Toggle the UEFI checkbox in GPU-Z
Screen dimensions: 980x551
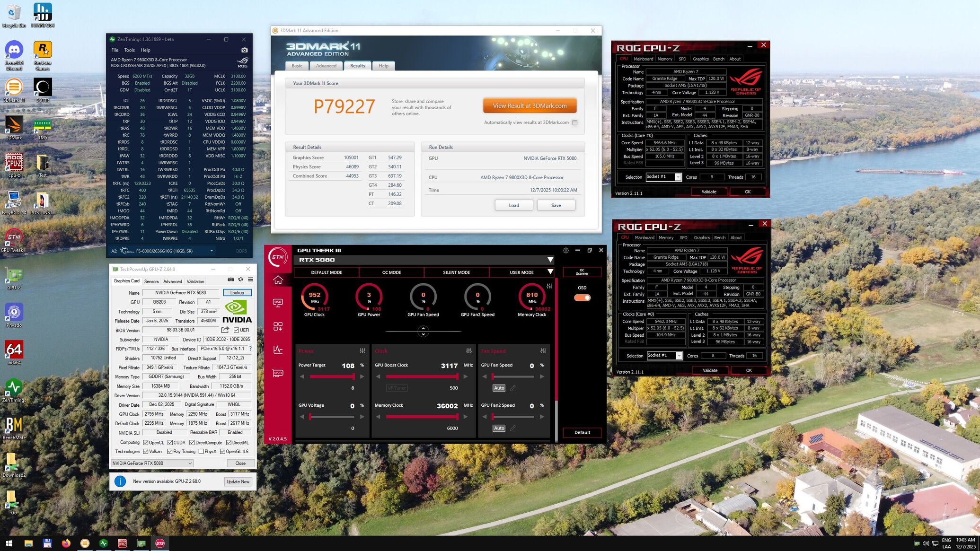point(237,330)
